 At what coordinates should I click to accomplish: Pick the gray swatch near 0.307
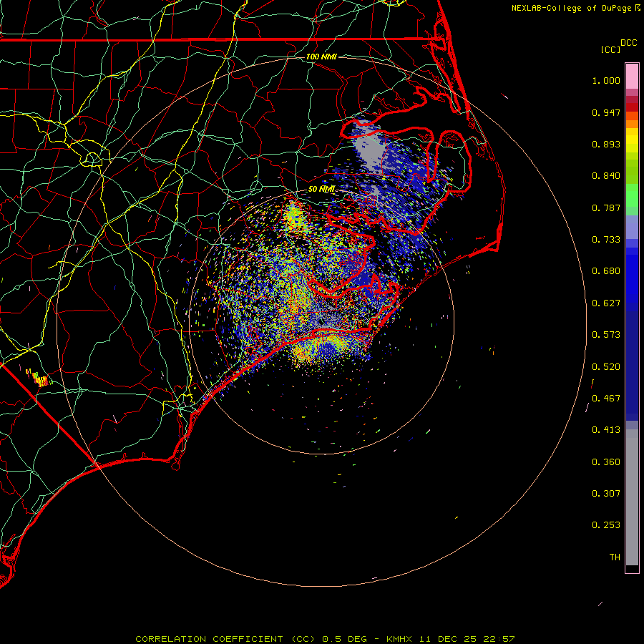point(632,501)
